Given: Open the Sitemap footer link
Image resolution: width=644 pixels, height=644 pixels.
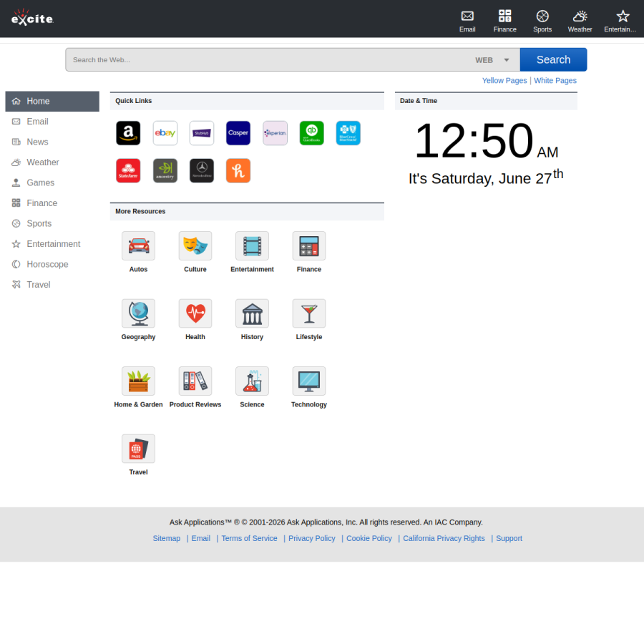Looking at the screenshot, I should [166, 538].
